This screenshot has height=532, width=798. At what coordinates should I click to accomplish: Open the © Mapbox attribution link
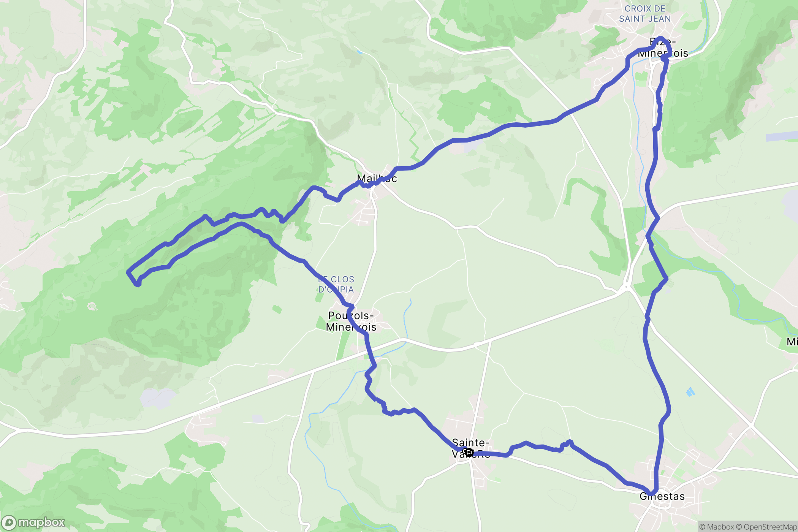[717, 527]
